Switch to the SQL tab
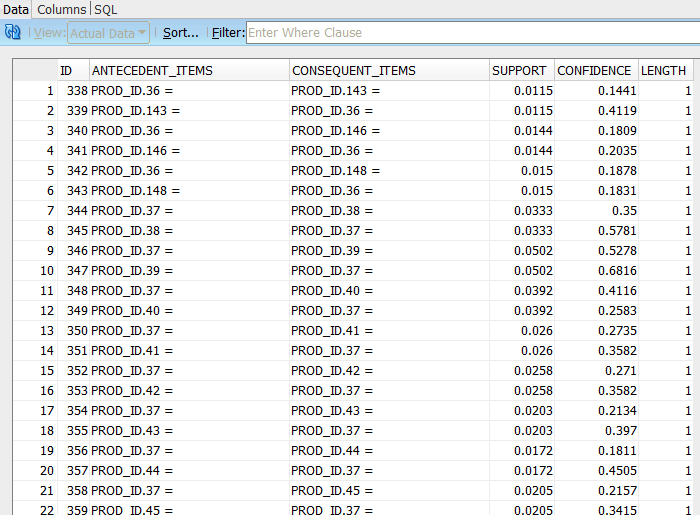This screenshot has width=700, height=515. pos(105,9)
